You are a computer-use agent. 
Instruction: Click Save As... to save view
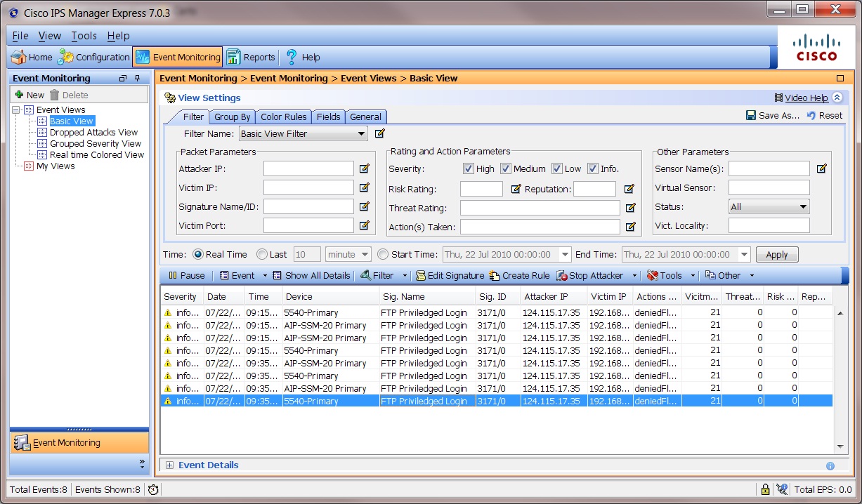773,116
